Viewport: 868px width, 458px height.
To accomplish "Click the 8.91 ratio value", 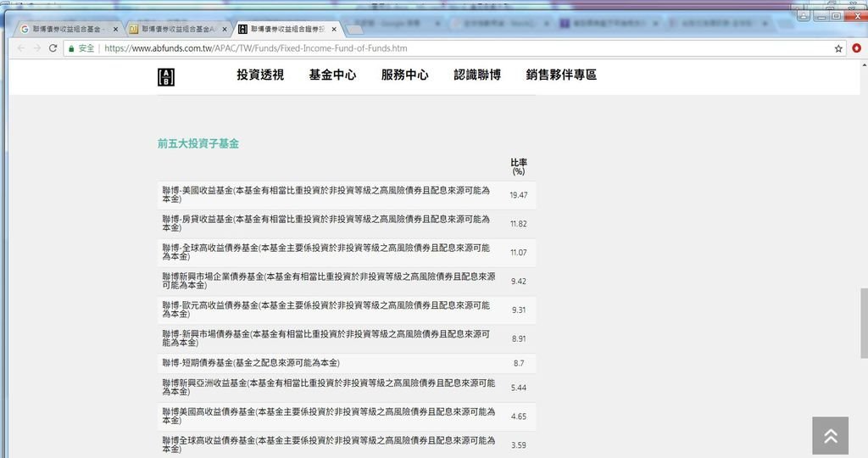I will point(519,339).
